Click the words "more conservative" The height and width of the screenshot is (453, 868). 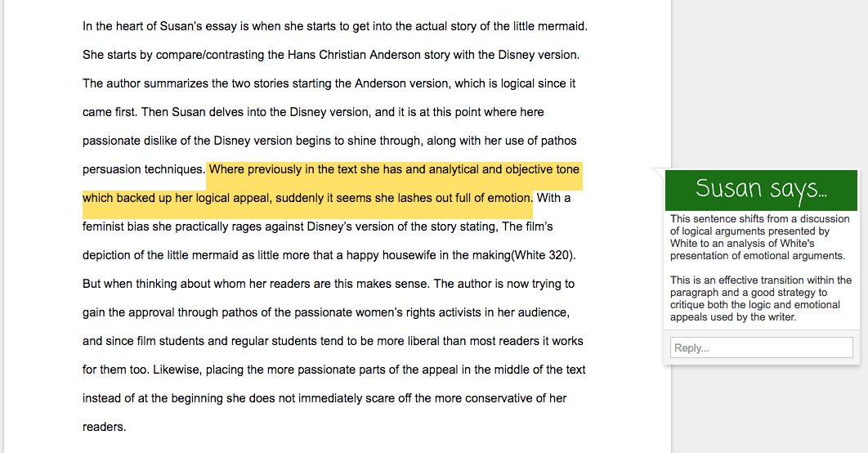click(x=494, y=398)
